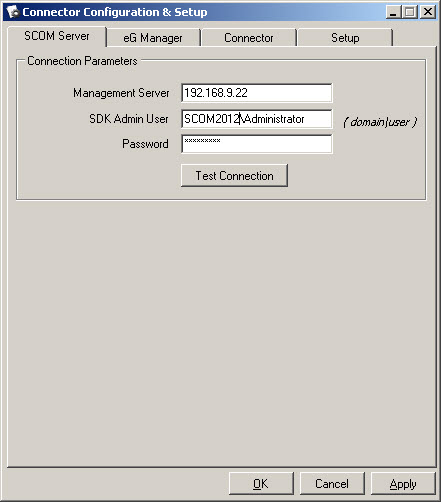Viewport: 441px width, 502px height.
Task: Focus the Management Server address field
Action: click(x=257, y=93)
